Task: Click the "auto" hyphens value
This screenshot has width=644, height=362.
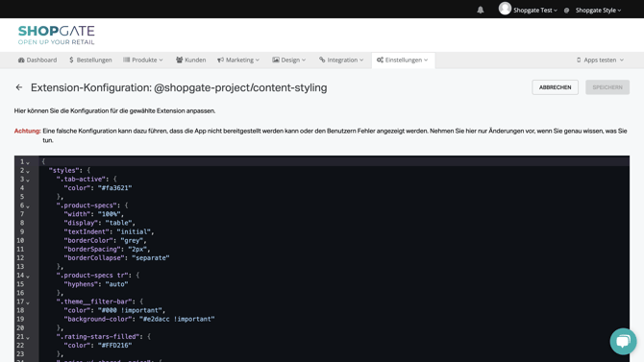Action: [116, 284]
